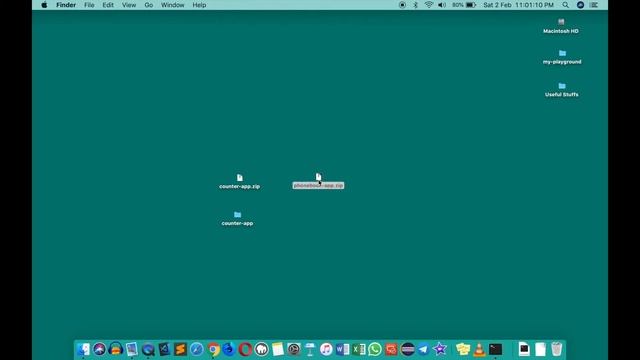Open the Go menu
This screenshot has height=360, width=640.
(149, 5)
